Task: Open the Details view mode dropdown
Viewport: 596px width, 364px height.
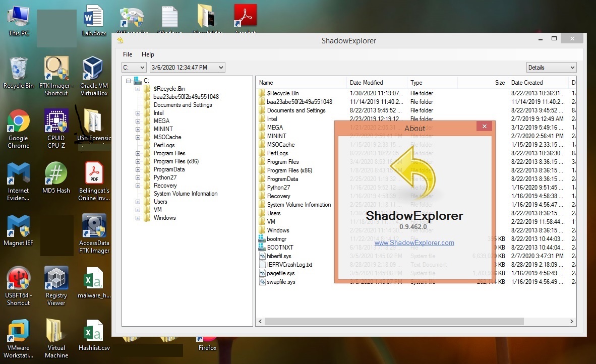Action: pyautogui.click(x=551, y=67)
